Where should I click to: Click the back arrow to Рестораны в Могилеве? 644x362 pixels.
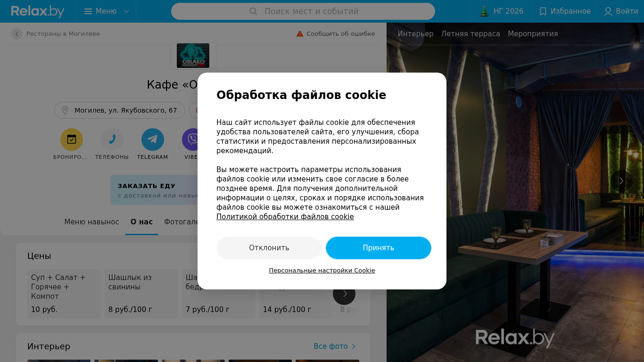(x=17, y=34)
